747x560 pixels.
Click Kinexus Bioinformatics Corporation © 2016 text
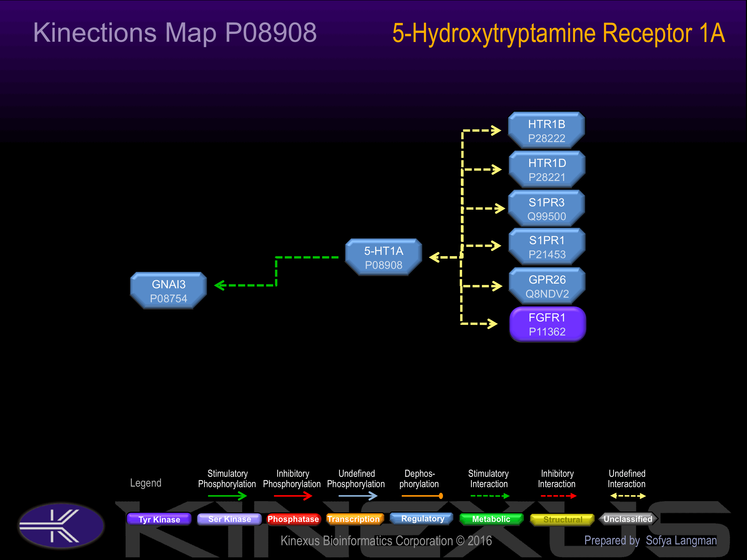[386, 541]
